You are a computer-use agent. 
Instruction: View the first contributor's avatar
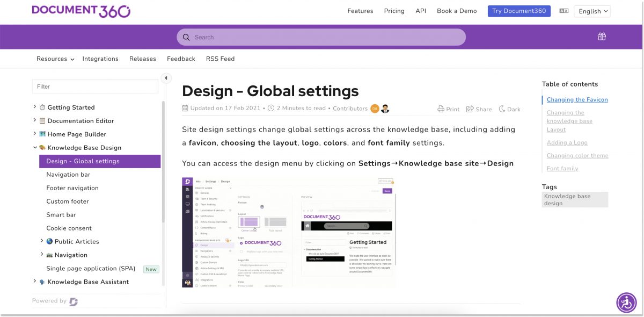(375, 109)
